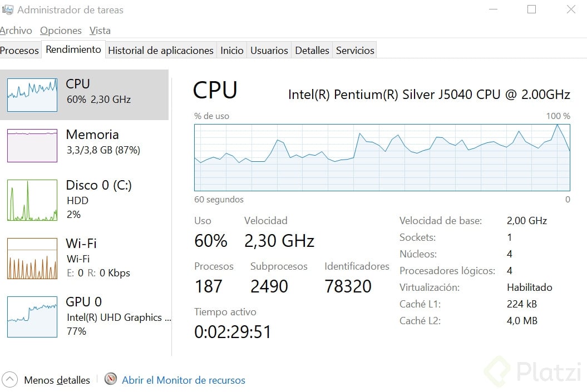Image resolution: width=587 pixels, height=392 pixels.
Task: Click the Resource Monitor icon
Action: [x=111, y=379]
